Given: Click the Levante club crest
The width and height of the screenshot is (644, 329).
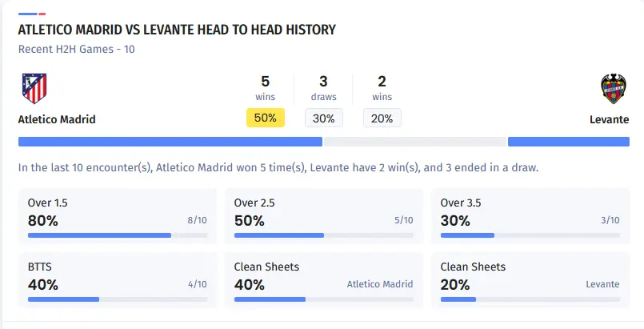Looking at the screenshot, I should coord(613,89).
